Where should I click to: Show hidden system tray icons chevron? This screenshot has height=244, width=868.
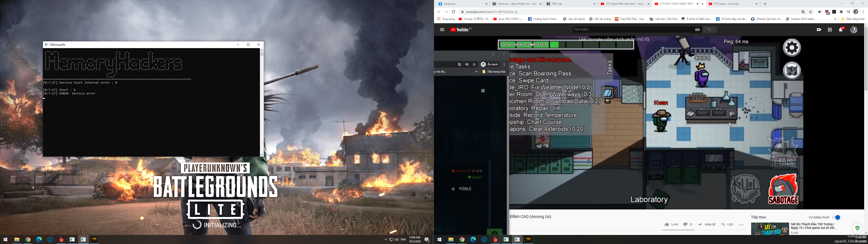(x=386, y=240)
